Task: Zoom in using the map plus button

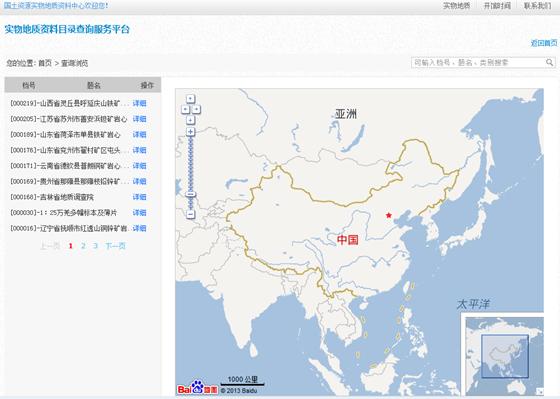Action: tap(190, 132)
